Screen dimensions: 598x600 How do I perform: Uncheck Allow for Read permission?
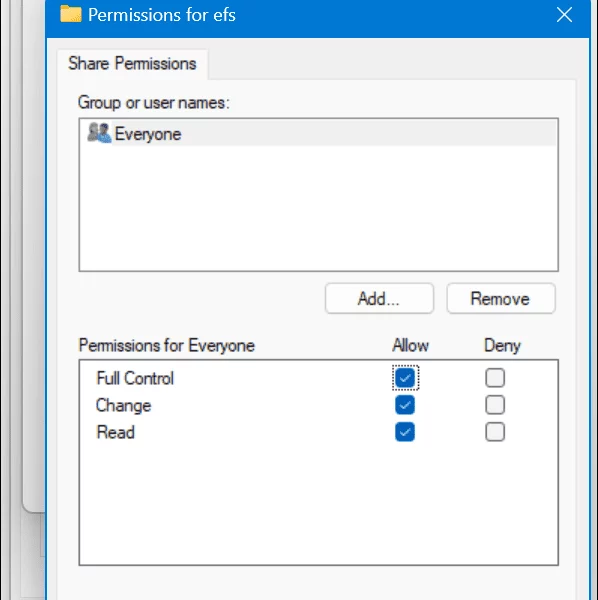(x=405, y=432)
